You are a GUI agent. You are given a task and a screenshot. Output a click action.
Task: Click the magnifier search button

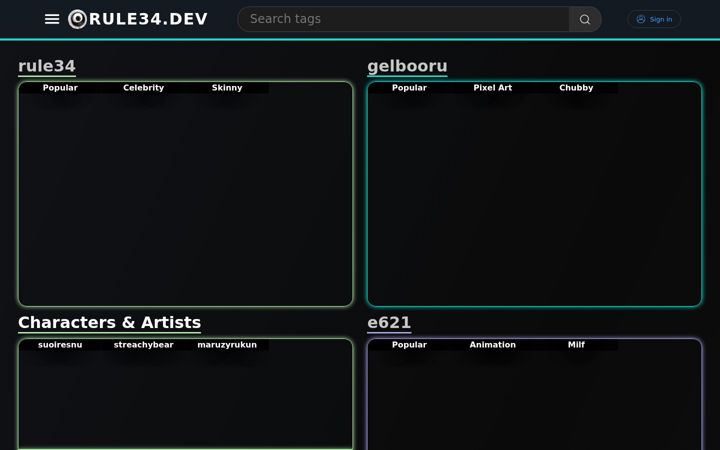[x=585, y=19]
